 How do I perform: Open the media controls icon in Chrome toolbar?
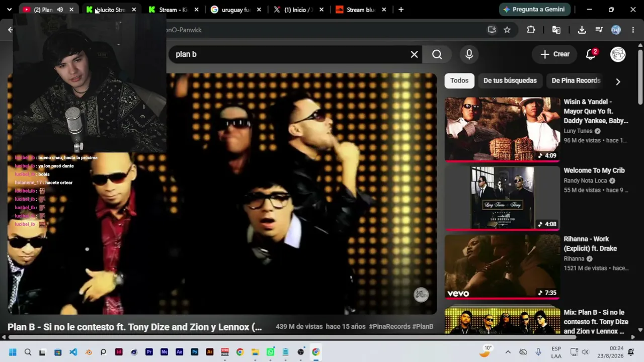coord(599,30)
